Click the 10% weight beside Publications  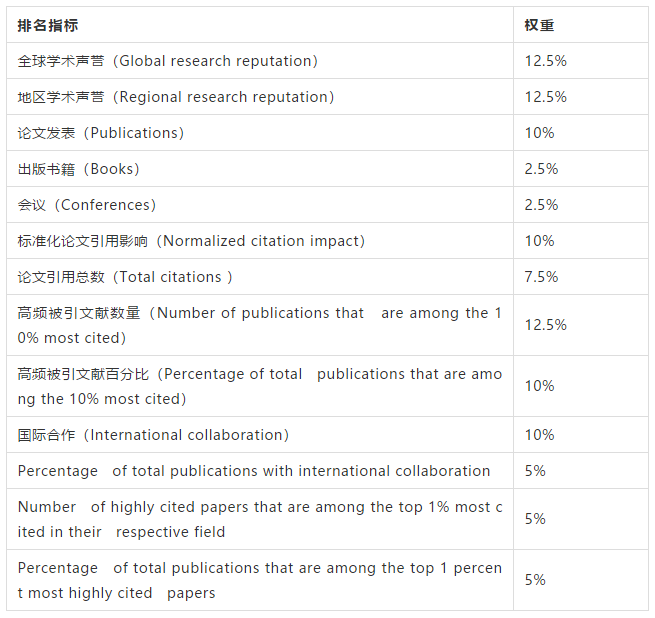(539, 133)
